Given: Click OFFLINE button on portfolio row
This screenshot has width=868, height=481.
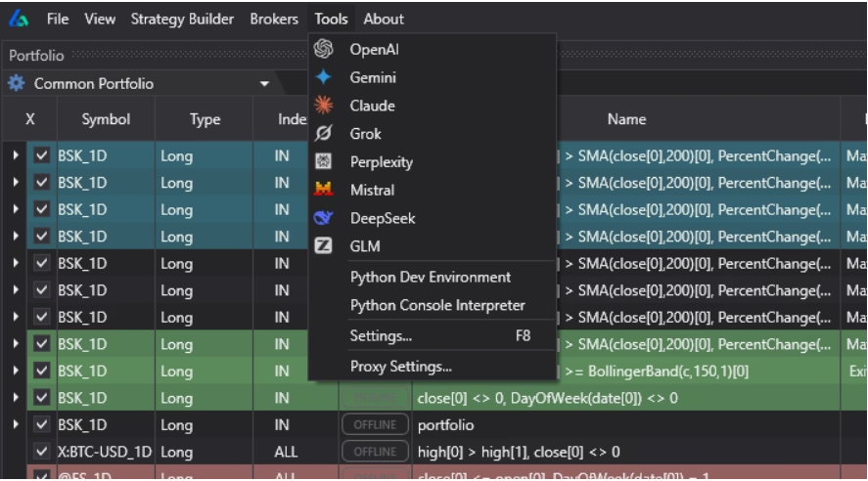Looking at the screenshot, I should click(x=375, y=424).
